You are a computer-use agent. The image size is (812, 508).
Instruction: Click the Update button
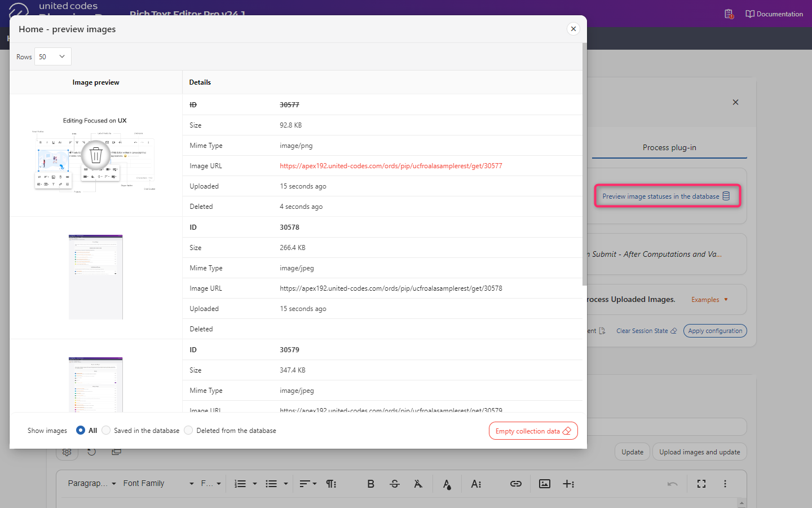[632, 452]
